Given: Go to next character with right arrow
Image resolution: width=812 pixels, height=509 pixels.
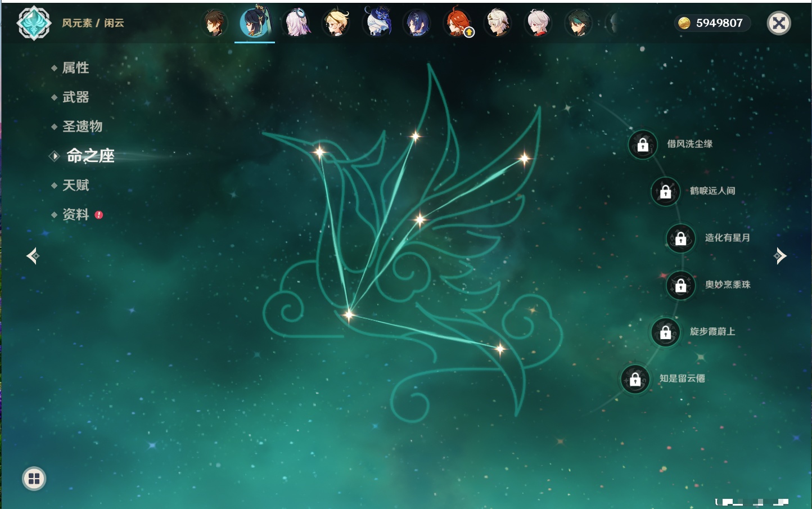Looking at the screenshot, I should click(x=780, y=256).
